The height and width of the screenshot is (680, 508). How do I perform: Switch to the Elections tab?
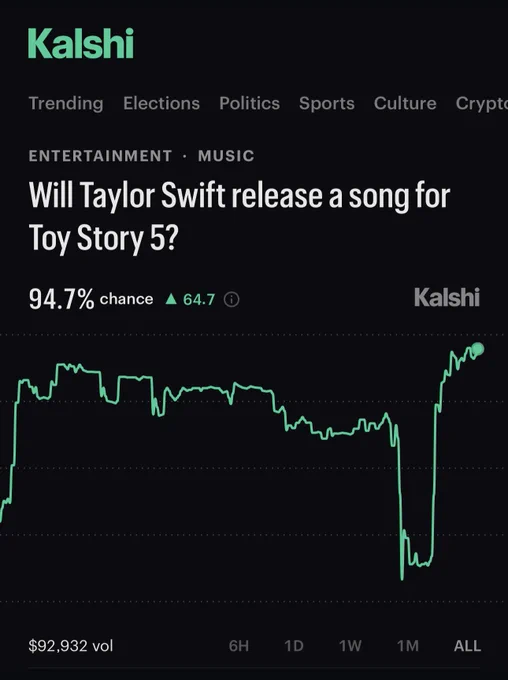coord(161,103)
